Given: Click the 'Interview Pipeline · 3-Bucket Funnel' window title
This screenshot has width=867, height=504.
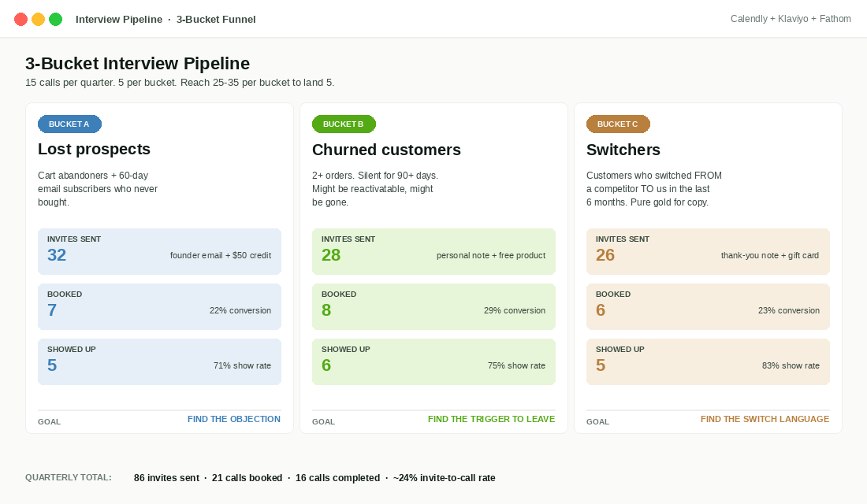Looking at the screenshot, I should click(166, 20).
